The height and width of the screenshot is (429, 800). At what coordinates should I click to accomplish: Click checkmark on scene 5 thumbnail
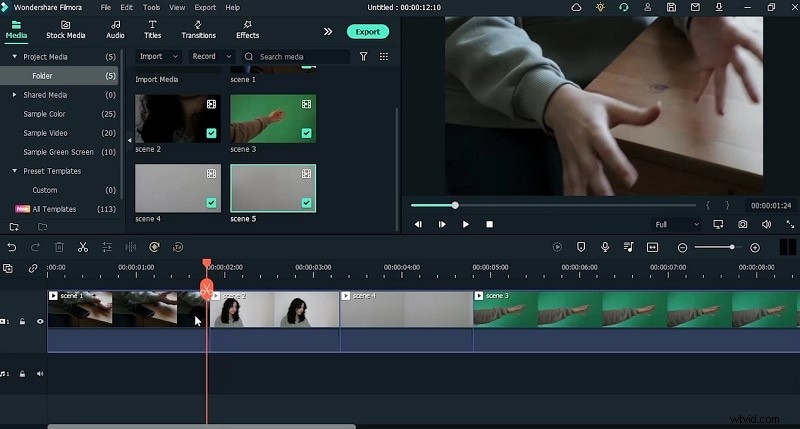(x=306, y=203)
